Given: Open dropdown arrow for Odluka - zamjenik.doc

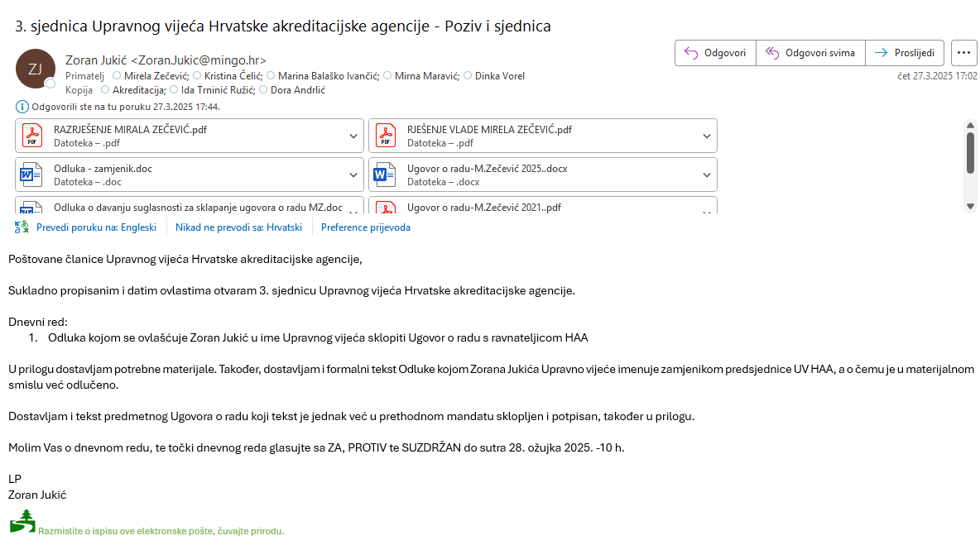Looking at the screenshot, I should 353,175.
